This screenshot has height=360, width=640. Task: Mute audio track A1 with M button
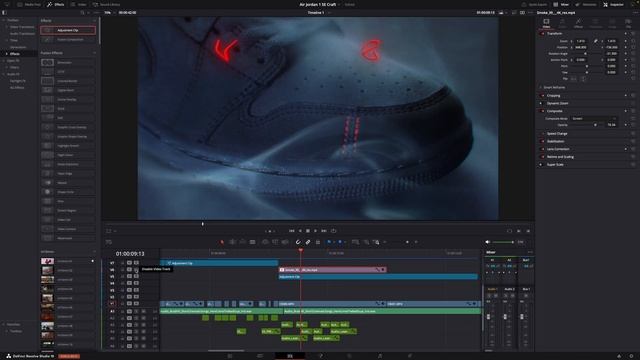click(143, 311)
